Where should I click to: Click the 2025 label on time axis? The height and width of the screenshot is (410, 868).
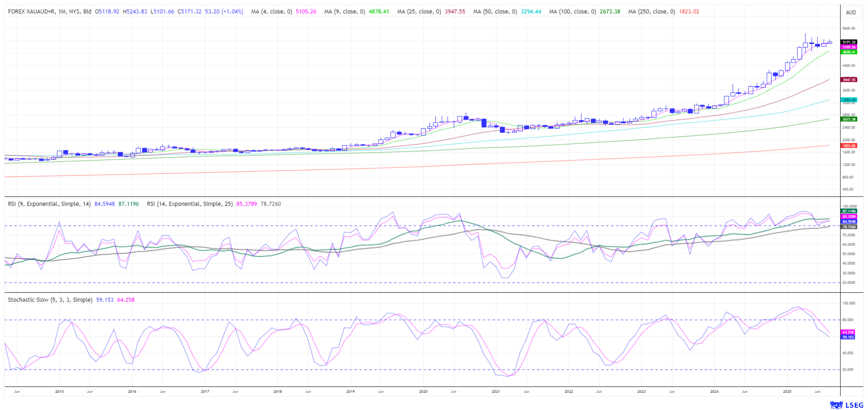pyautogui.click(x=787, y=391)
